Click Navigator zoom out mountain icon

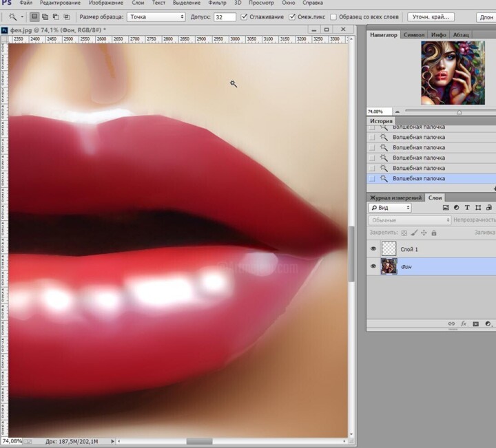(397, 111)
